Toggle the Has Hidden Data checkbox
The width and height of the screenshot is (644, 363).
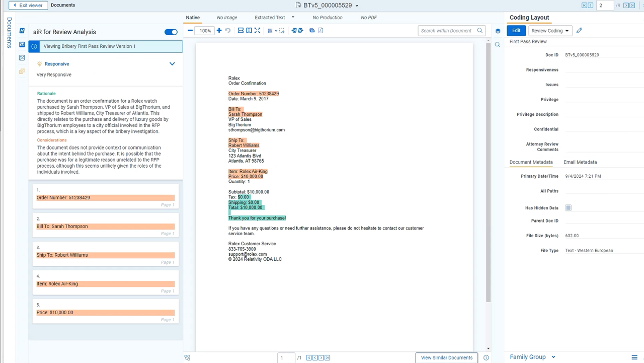click(x=569, y=207)
